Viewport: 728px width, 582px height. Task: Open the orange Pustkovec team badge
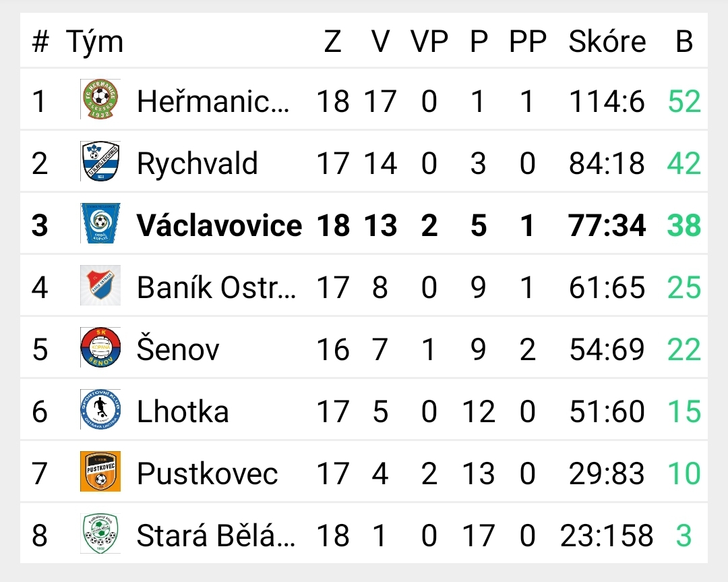(100, 471)
